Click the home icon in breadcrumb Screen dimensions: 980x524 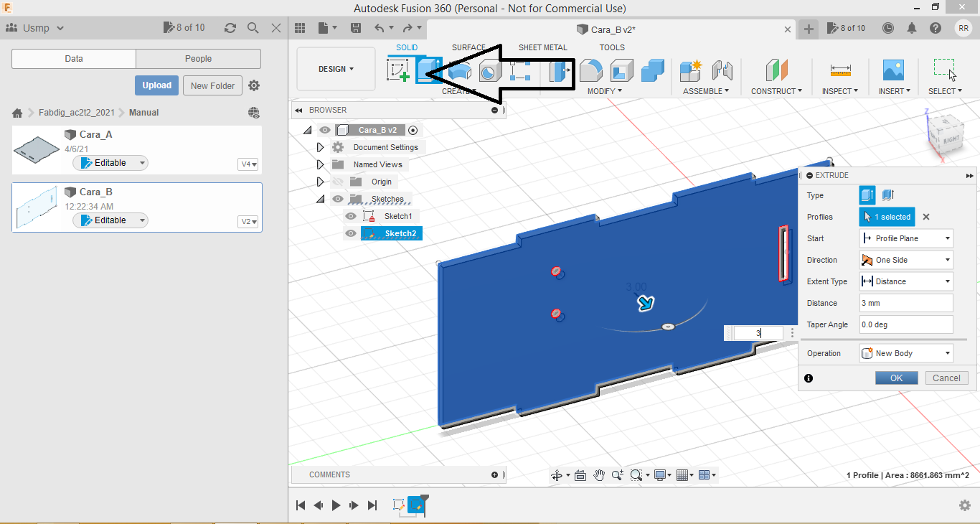(x=17, y=113)
